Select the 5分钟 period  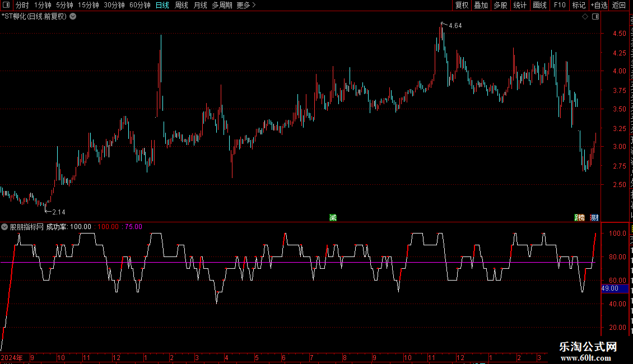64,5
